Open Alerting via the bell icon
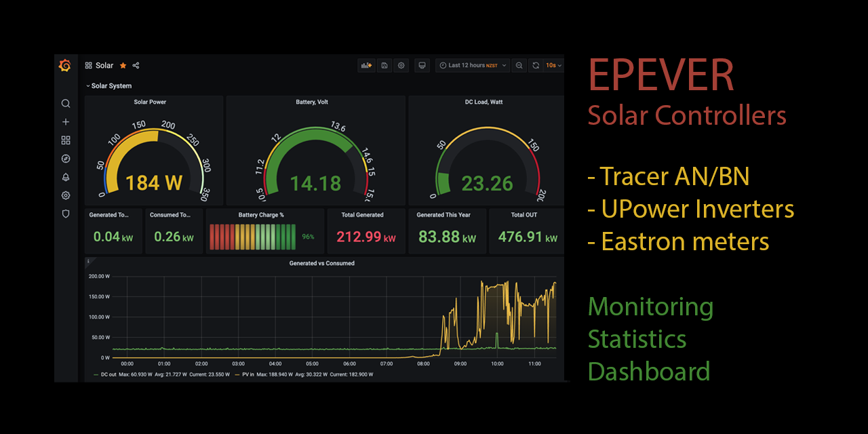Image resolution: width=868 pixels, height=434 pixels. coord(65,177)
